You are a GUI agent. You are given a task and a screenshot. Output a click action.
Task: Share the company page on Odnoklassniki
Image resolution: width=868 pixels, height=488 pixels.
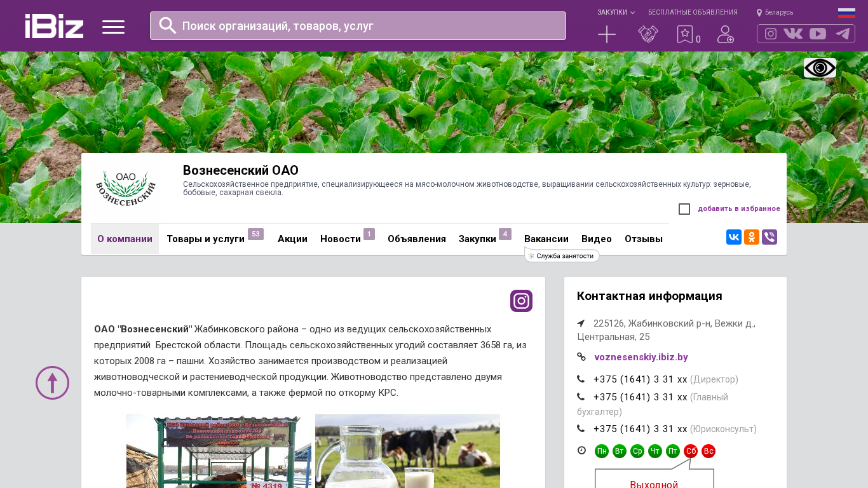(752, 237)
